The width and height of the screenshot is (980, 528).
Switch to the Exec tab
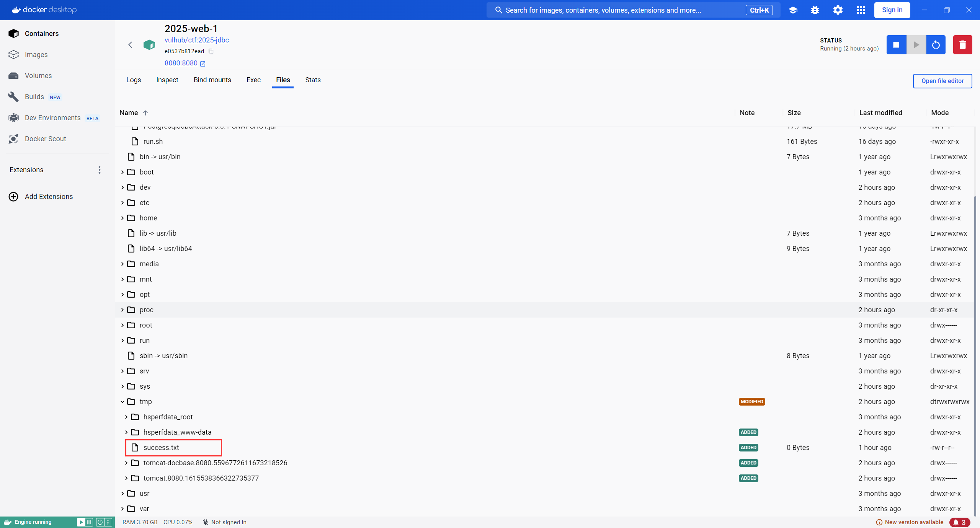pyautogui.click(x=253, y=80)
